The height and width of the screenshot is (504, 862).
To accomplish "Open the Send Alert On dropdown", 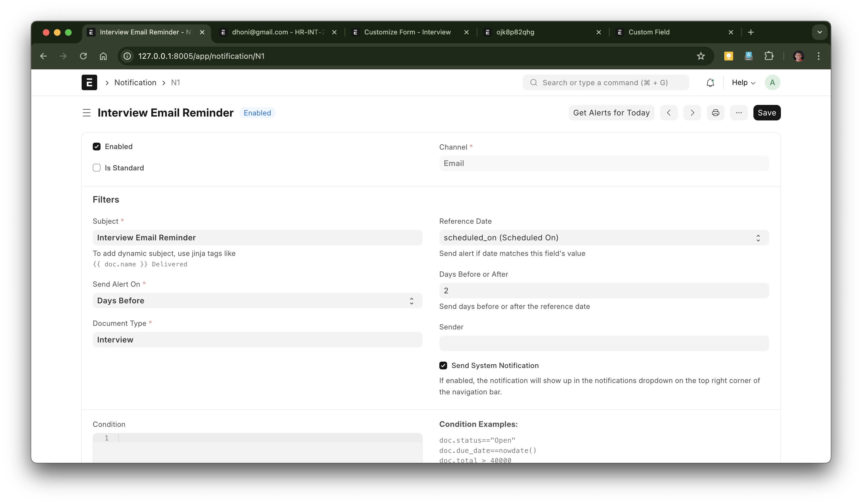I will [x=257, y=301].
